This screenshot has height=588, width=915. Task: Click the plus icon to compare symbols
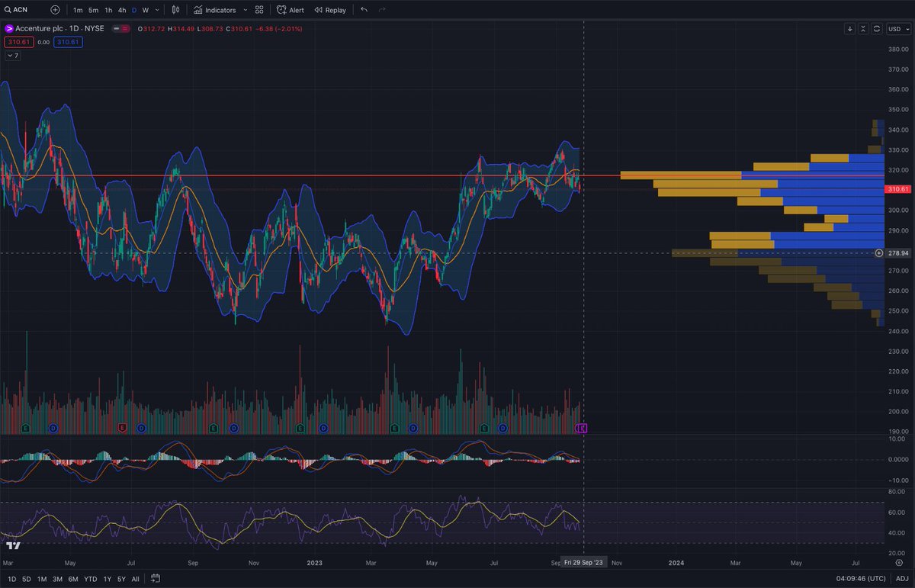click(x=55, y=10)
